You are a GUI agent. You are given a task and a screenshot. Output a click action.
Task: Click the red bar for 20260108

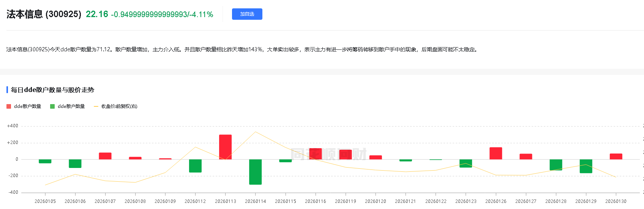click(135, 158)
